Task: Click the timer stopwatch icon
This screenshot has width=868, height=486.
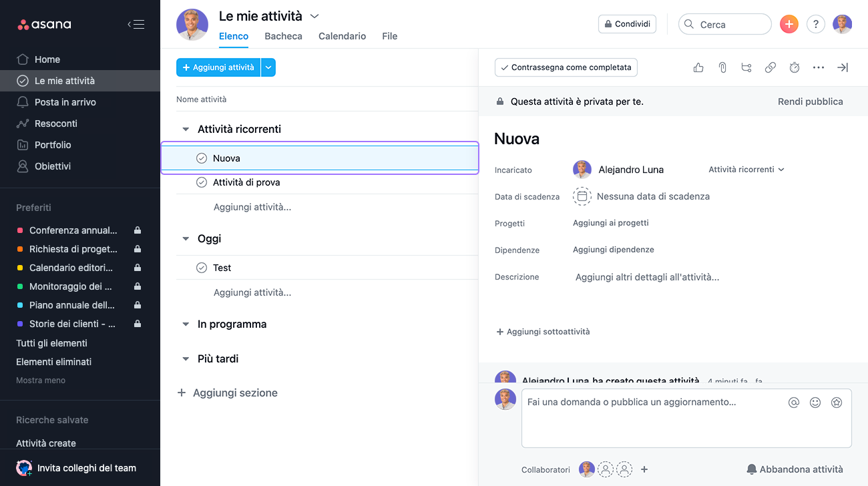Action: point(795,67)
